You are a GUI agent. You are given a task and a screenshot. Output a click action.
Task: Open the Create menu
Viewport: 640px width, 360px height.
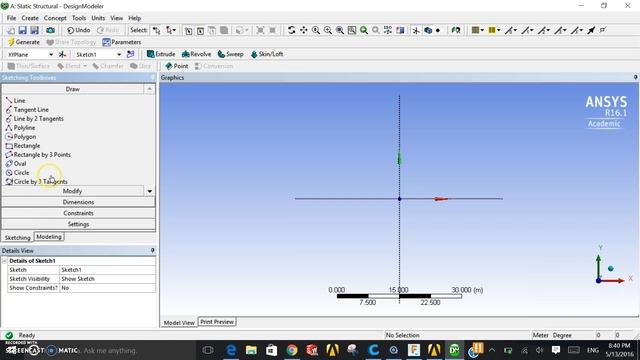30,18
